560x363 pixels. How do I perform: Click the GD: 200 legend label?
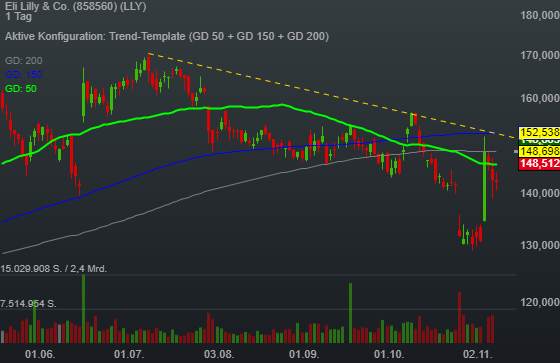(24, 61)
